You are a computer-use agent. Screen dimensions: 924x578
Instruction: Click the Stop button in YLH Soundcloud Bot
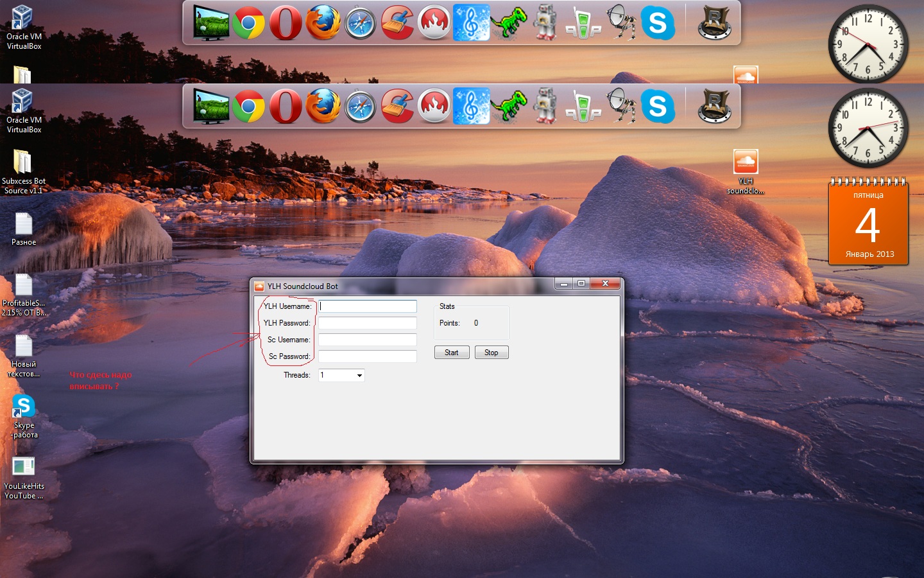tap(492, 353)
